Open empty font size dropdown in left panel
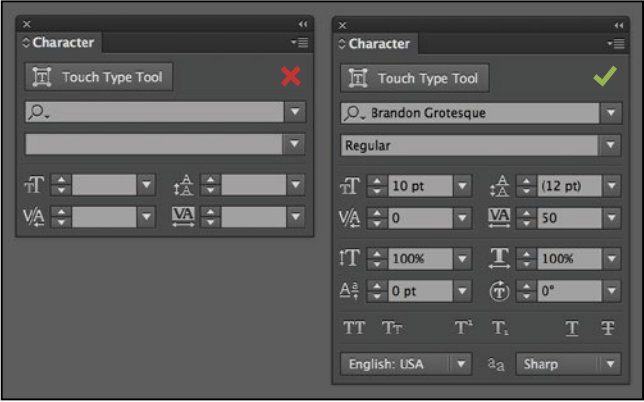The height and width of the screenshot is (402, 644). coord(147,185)
